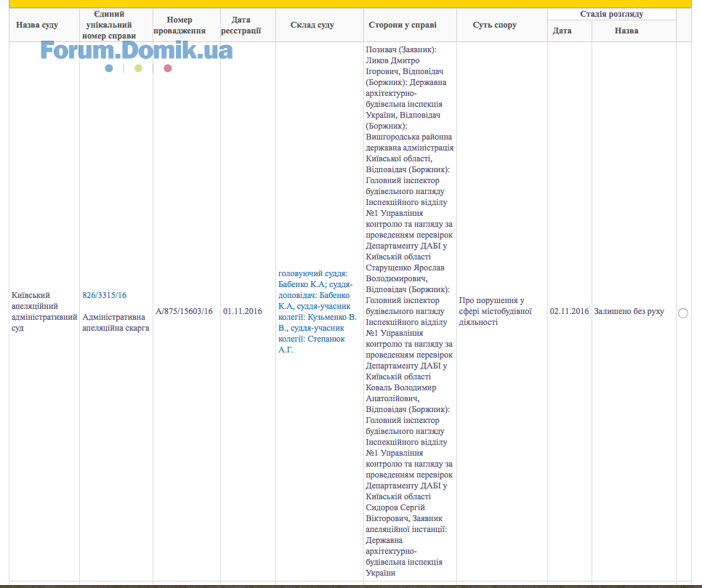
Task: Click proceeding number 'А/875/15603/16'
Action: tap(184, 311)
